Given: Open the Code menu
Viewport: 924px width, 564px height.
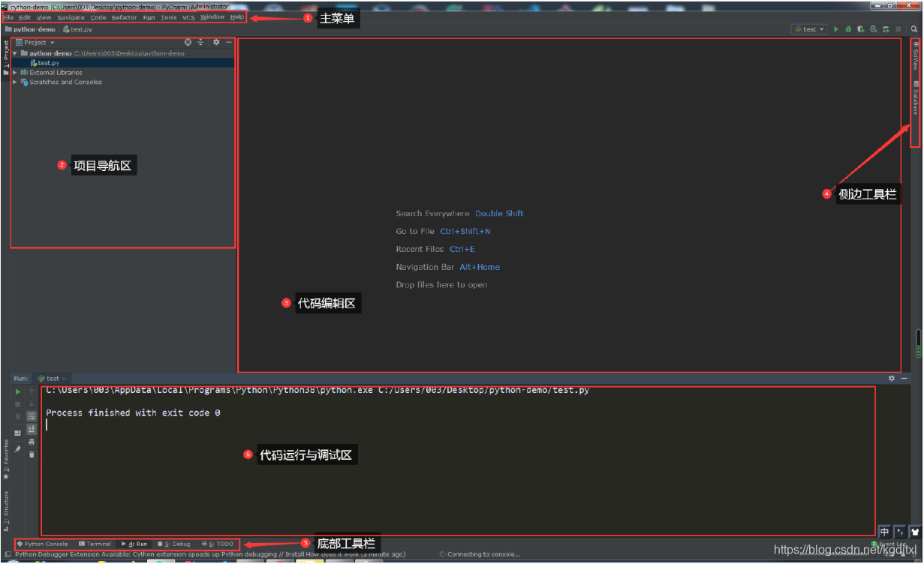Looking at the screenshot, I should point(98,17).
